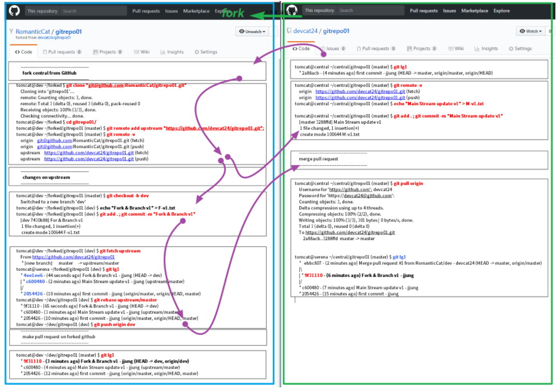
Task: Focus the Search field in right window header
Action: 371,10
